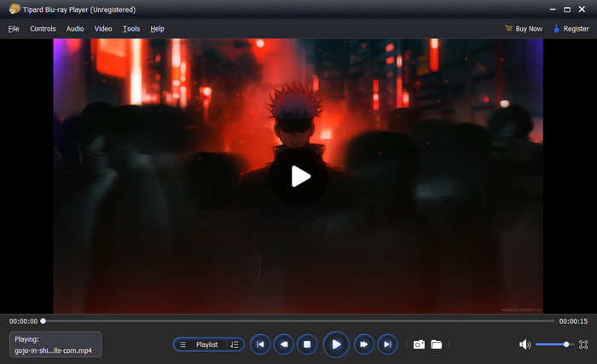The width and height of the screenshot is (597, 364).
Task: Skip to next track
Action: pos(387,344)
